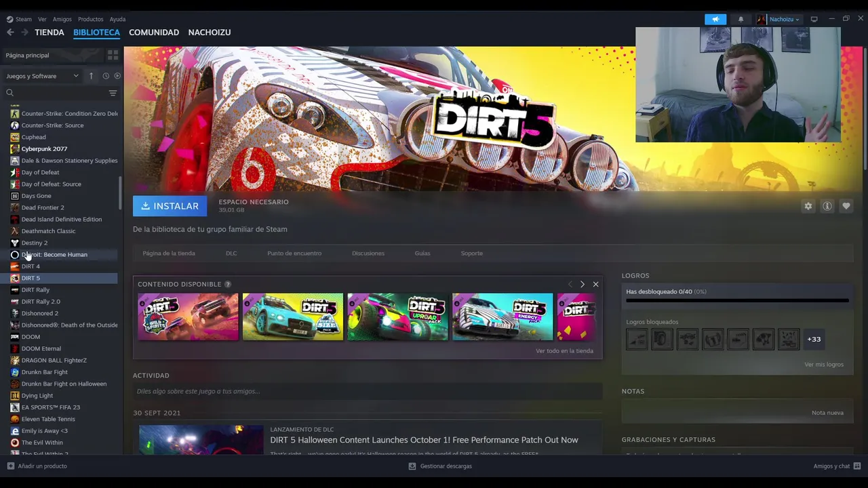The width and height of the screenshot is (868, 488).
Task: Click the INSTALAR button
Action: point(170,206)
